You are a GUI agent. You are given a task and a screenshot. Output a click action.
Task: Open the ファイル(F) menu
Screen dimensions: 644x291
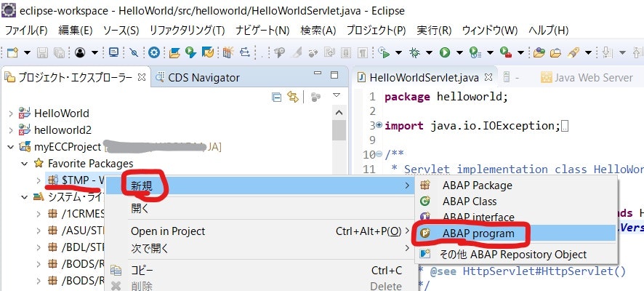[26, 31]
